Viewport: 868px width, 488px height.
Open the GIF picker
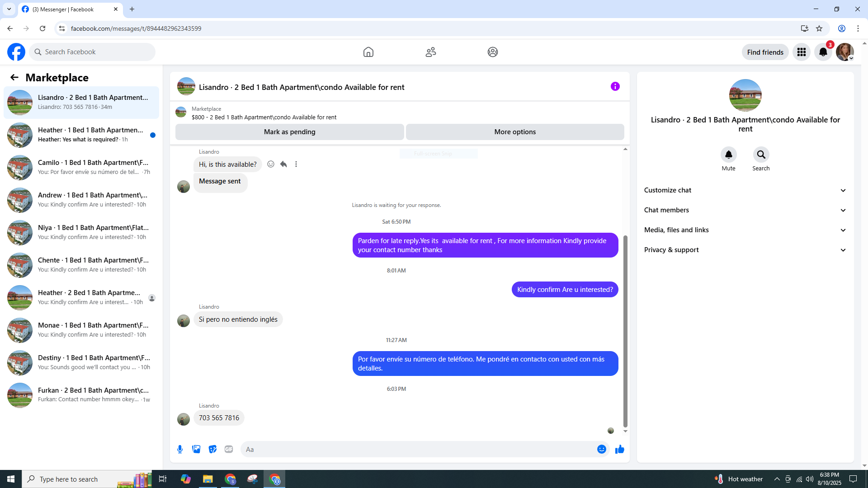[229, 449]
